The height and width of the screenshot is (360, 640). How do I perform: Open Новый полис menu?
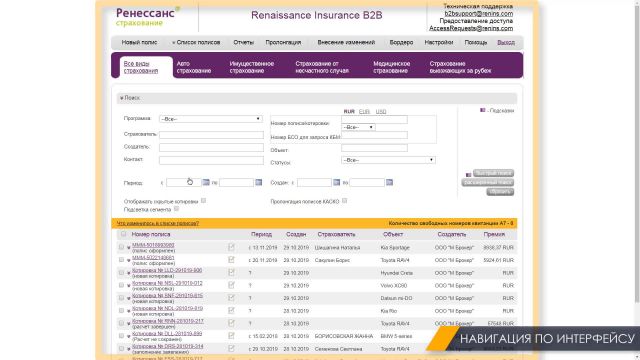tap(139, 42)
